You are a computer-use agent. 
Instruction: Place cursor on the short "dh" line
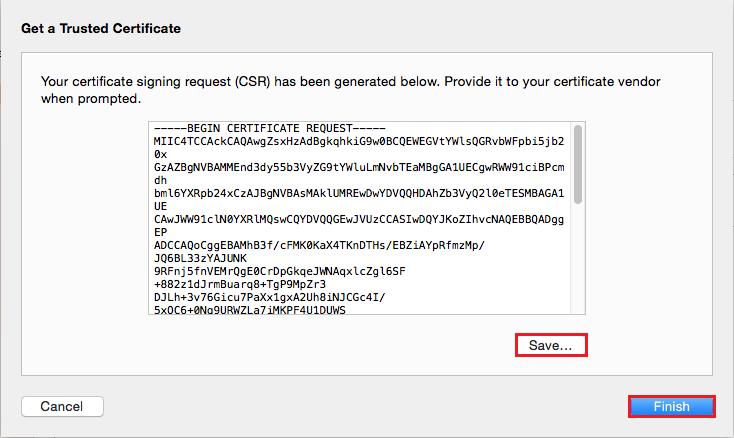(161, 180)
